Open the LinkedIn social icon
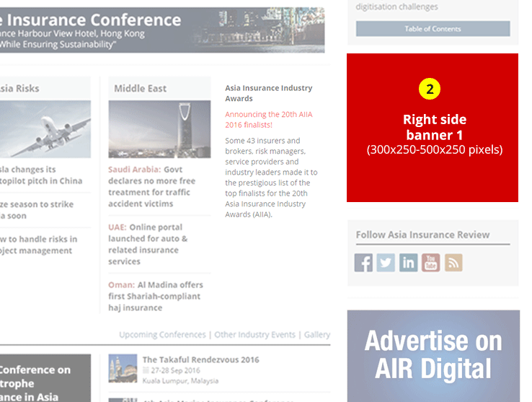Screen dimensions: 532x402 [409, 263]
